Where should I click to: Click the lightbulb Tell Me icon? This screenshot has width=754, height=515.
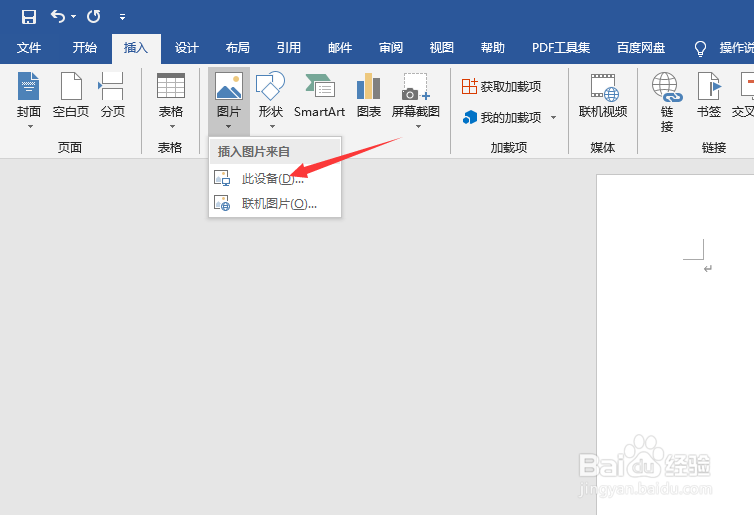point(700,48)
